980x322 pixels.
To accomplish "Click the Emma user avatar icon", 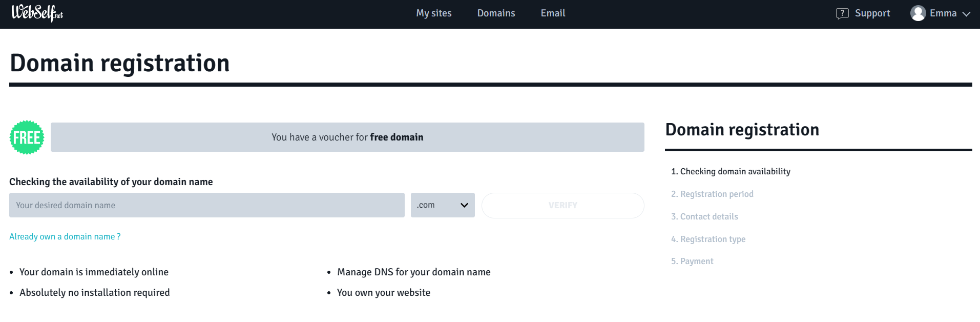I will 918,13.
